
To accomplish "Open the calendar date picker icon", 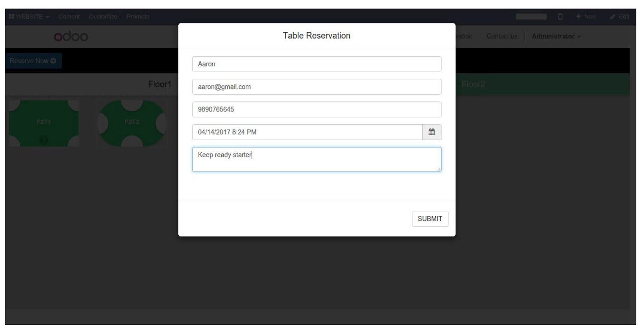I will point(431,132).
